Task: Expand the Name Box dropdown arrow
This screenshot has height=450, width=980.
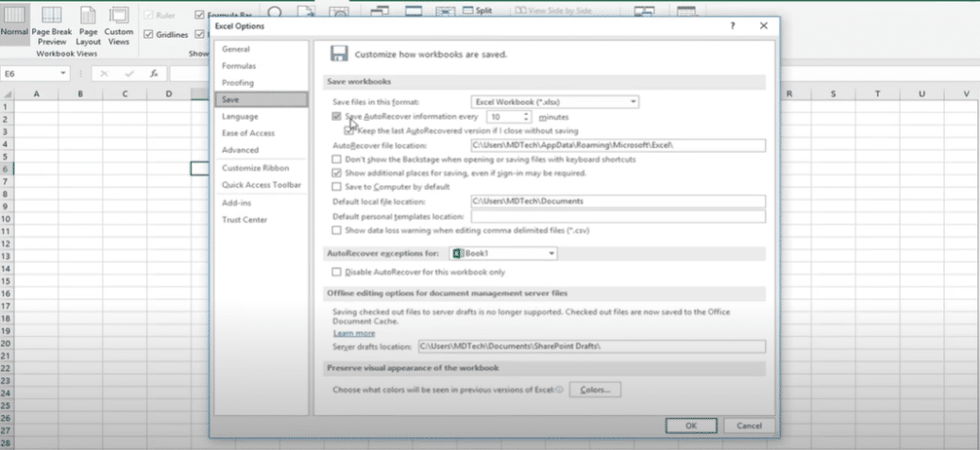Action: (64, 74)
